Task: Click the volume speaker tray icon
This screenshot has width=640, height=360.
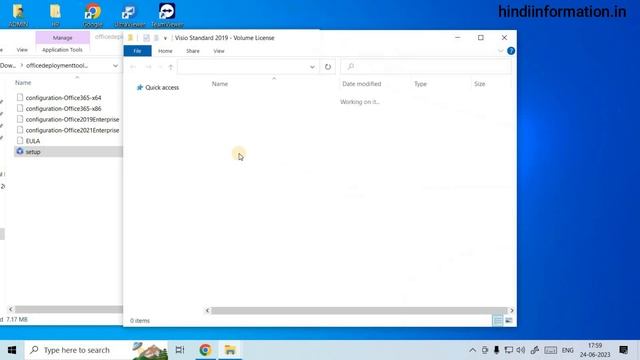Action: click(x=521, y=350)
